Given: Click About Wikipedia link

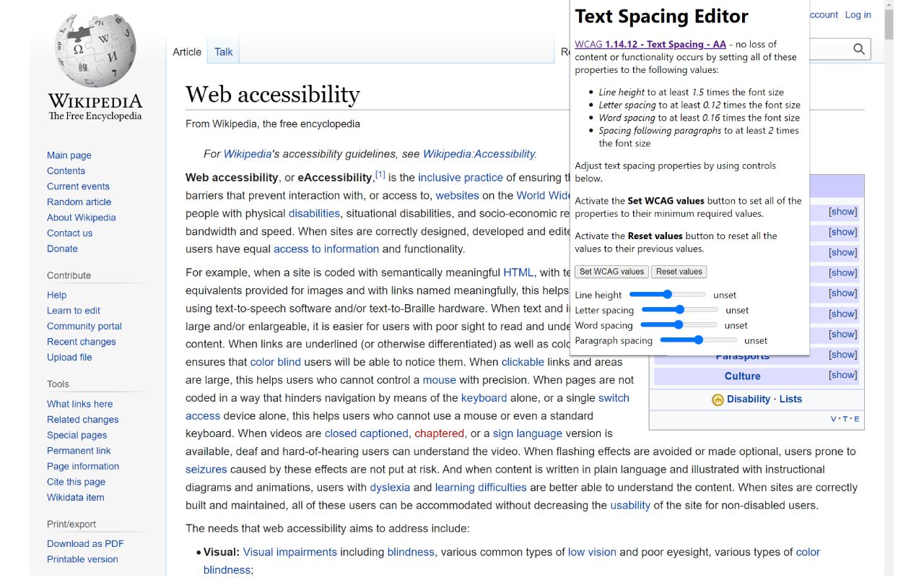Looking at the screenshot, I should pos(82,217).
